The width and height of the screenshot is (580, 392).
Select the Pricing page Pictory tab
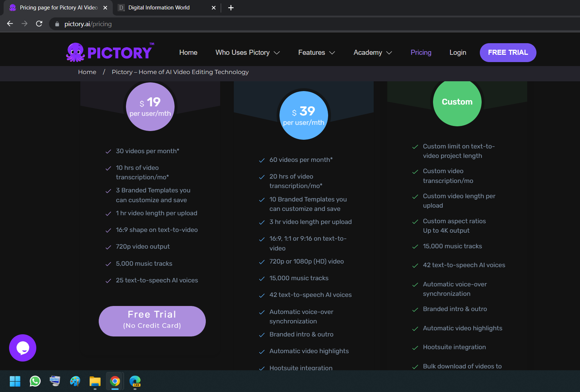pos(58,8)
